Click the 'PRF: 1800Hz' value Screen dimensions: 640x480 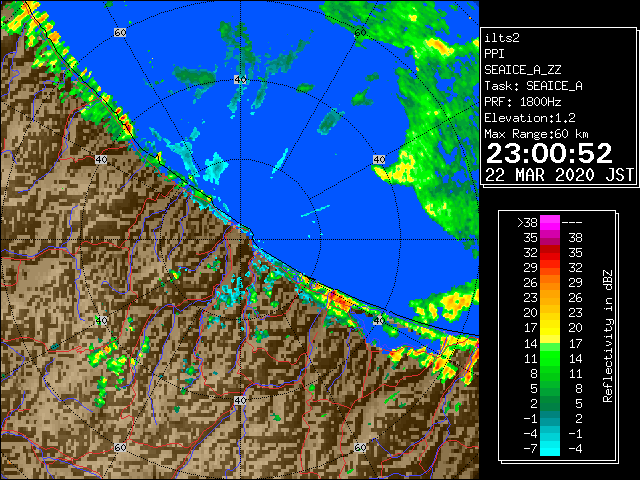(522, 102)
